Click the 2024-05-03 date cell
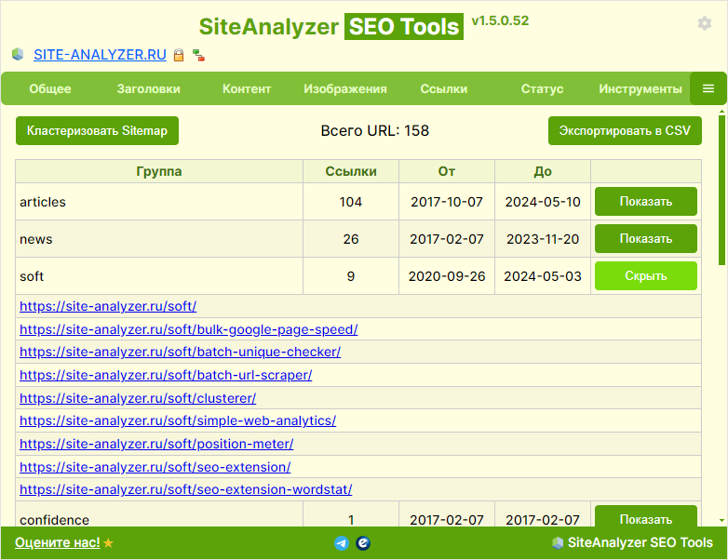The width and height of the screenshot is (728, 560). tap(543, 276)
